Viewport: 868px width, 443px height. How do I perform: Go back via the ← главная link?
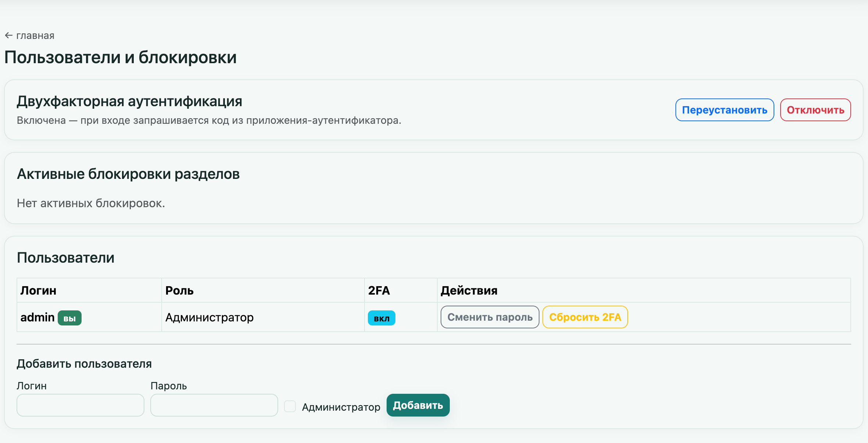point(29,36)
